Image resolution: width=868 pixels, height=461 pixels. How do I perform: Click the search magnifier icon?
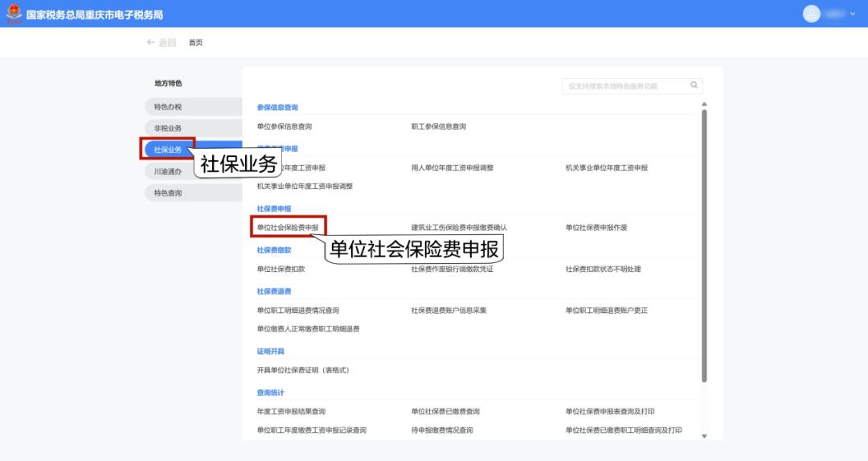click(x=694, y=85)
